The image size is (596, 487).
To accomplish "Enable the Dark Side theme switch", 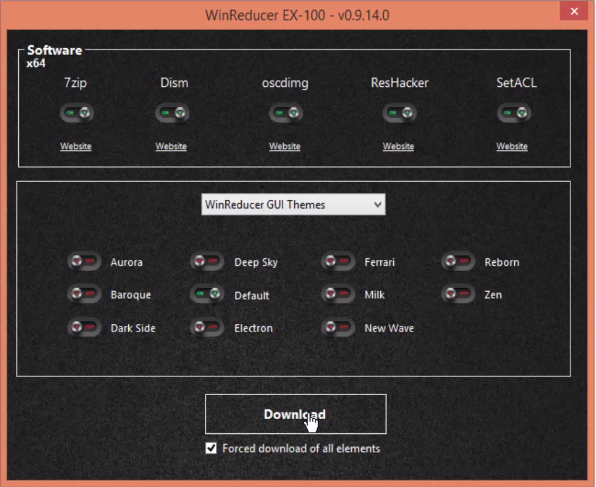I will pyautogui.click(x=84, y=327).
